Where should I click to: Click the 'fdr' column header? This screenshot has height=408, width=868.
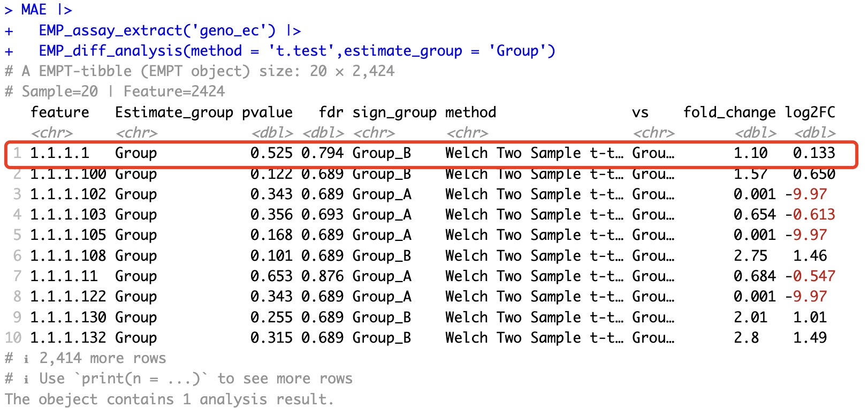tap(331, 112)
